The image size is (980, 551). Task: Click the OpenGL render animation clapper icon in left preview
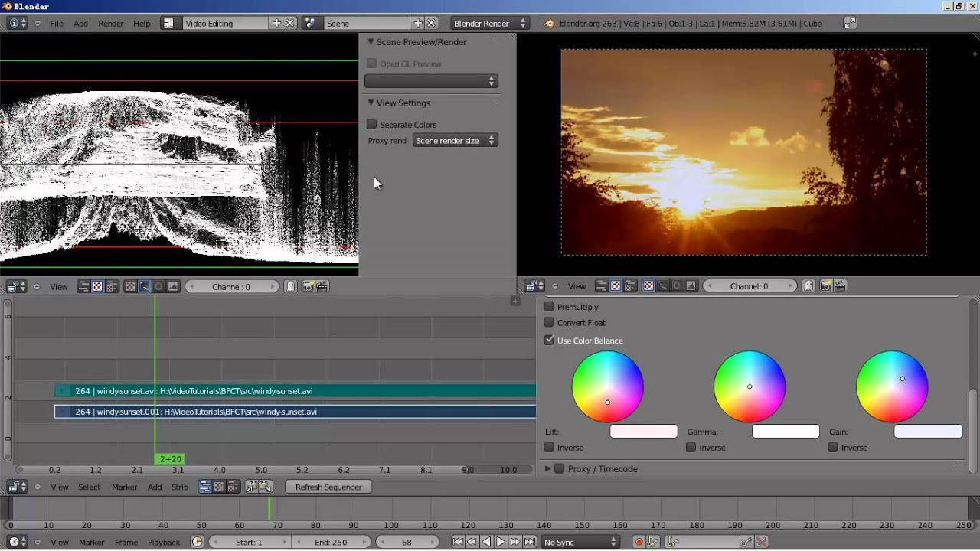(x=322, y=286)
